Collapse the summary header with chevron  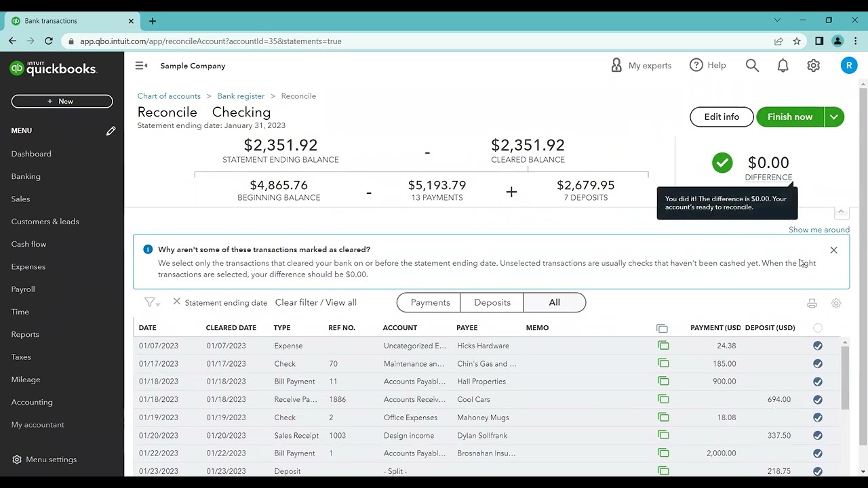(841, 212)
